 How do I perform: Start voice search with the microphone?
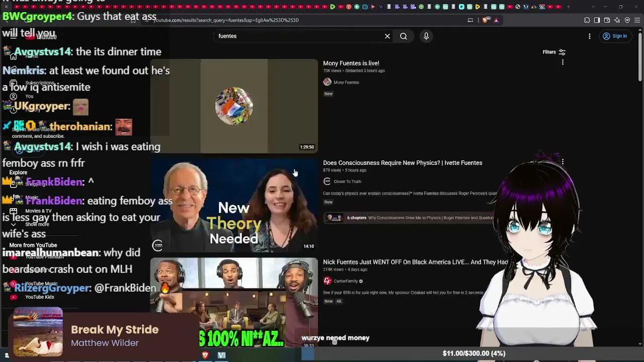tap(426, 36)
